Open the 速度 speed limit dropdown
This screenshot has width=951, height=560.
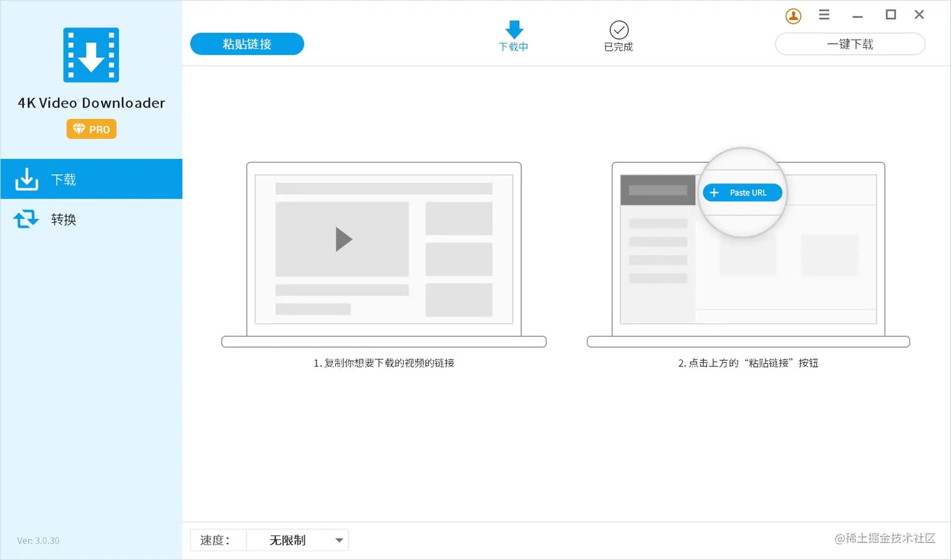tap(298, 540)
